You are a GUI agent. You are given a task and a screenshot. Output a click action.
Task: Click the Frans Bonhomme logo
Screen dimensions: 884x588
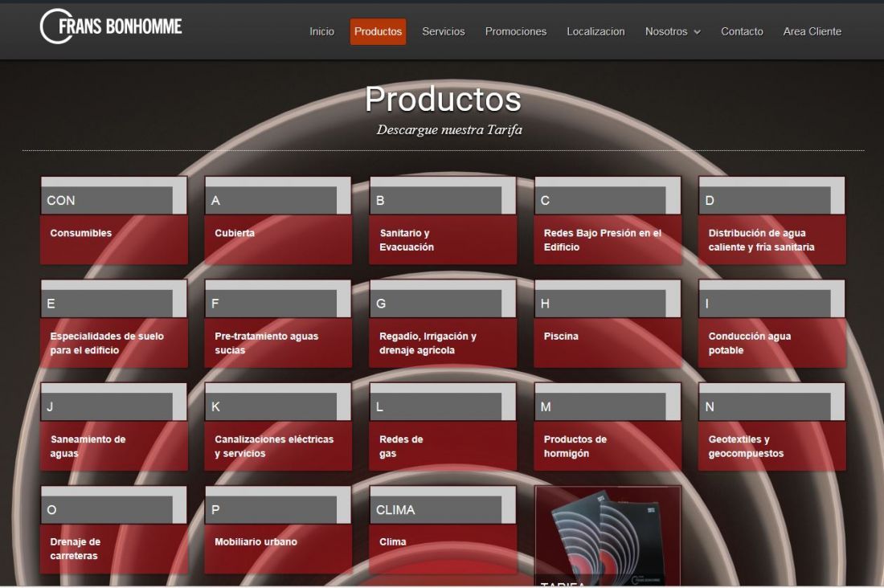[x=111, y=27]
